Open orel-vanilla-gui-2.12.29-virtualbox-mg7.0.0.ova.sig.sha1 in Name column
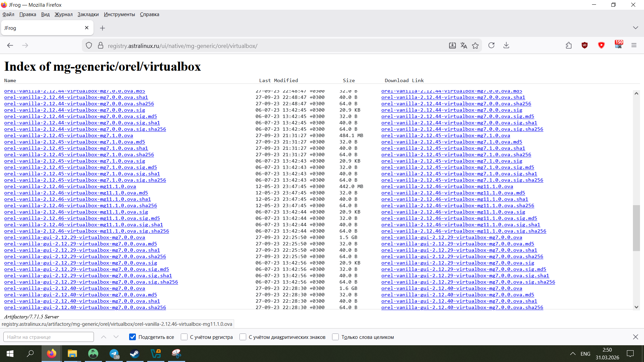The image size is (644, 362). [88, 276]
